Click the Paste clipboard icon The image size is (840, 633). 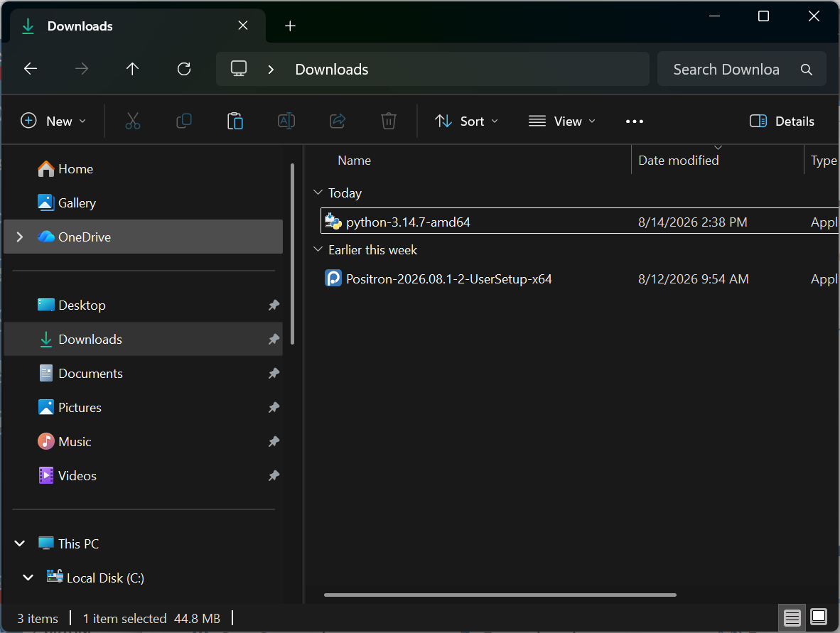tap(235, 121)
